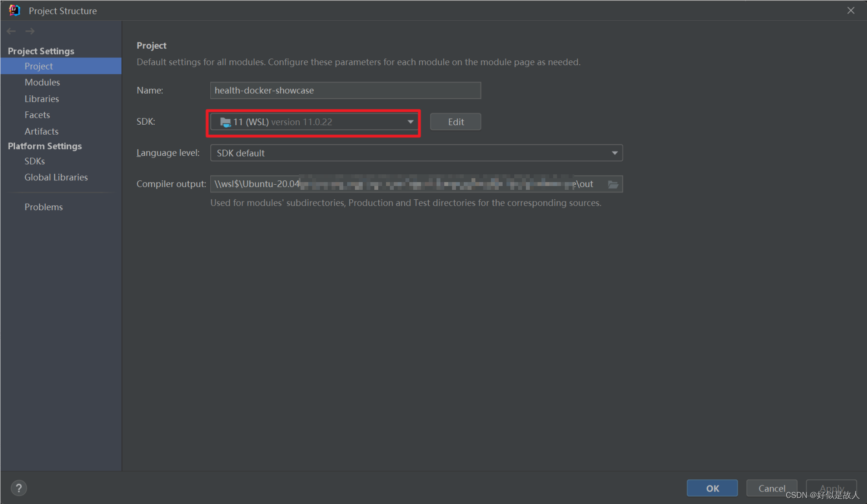This screenshot has width=867, height=504.
Task: Open help via the question mark icon
Action: pos(19,488)
